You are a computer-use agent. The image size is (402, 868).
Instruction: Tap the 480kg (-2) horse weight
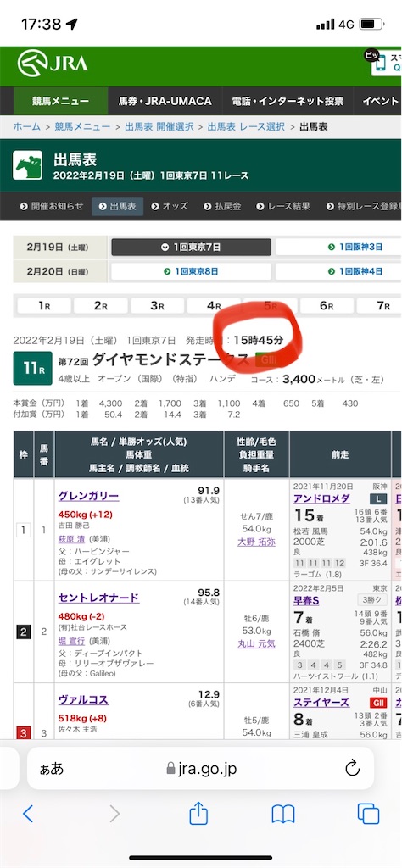click(x=81, y=615)
